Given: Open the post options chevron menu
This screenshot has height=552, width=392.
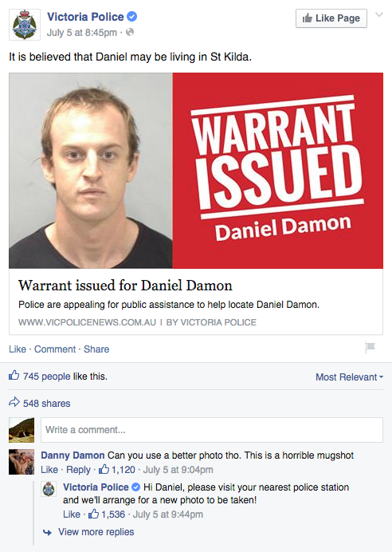Looking at the screenshot, I should pyautogui.click(x=379, y=15).
